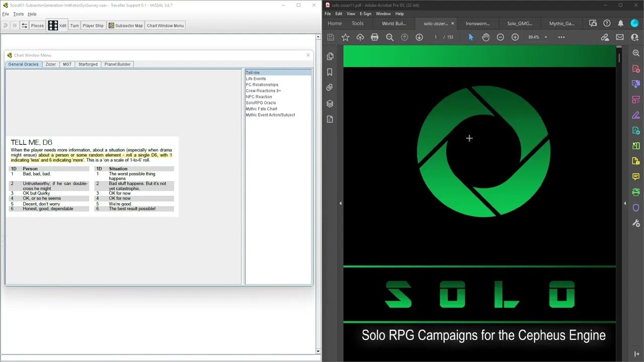Select the arrow selection tool in Acrobat
644x362 pixels.
471,37
